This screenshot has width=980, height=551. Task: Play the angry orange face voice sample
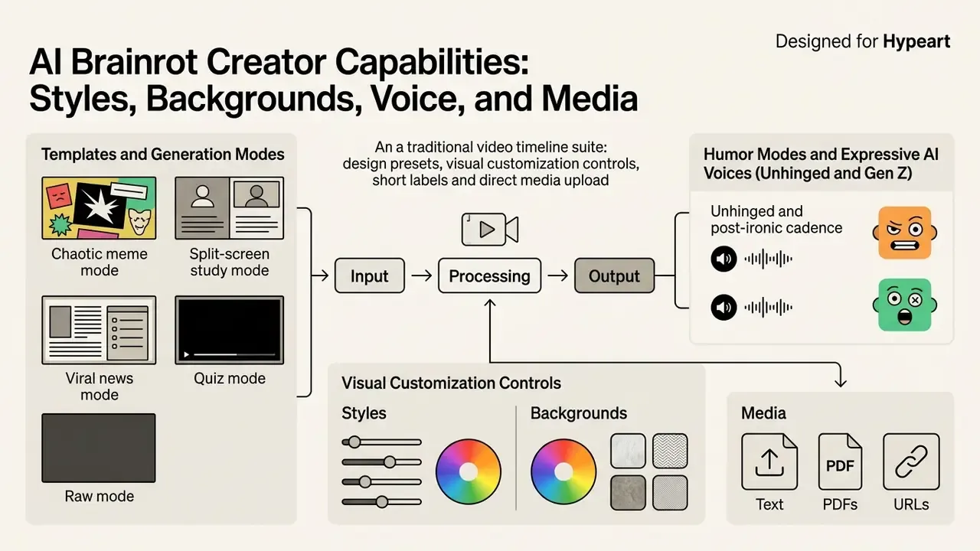point(724,259)
